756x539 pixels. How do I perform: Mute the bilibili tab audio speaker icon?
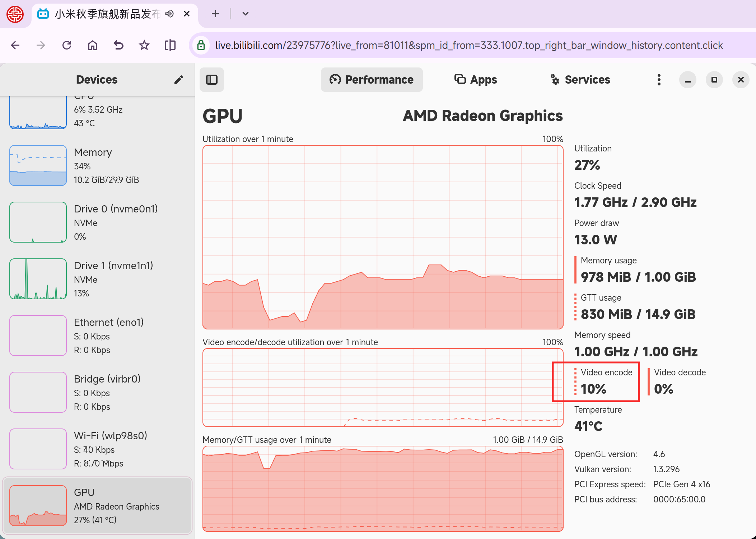click(169, 14)
